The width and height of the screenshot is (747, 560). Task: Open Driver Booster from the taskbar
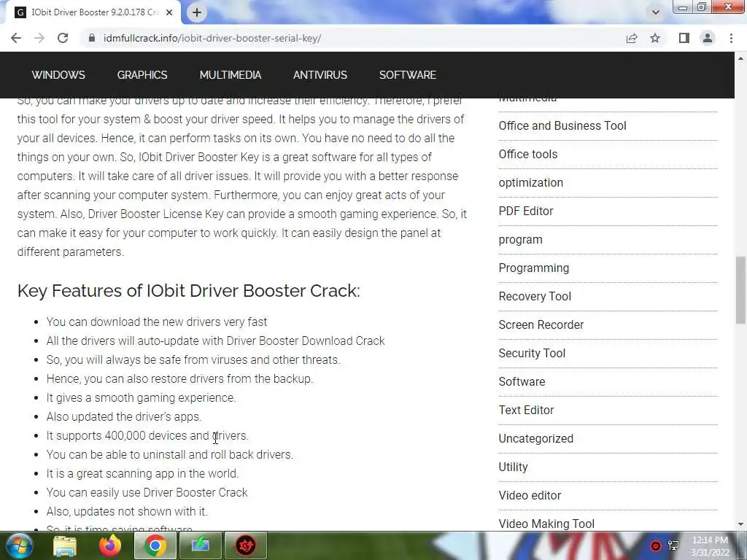click(246, 545)
